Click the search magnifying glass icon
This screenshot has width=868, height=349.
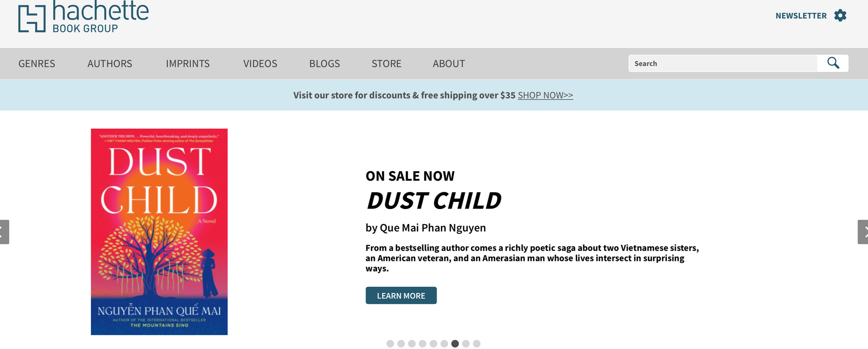tap(833, 63)
